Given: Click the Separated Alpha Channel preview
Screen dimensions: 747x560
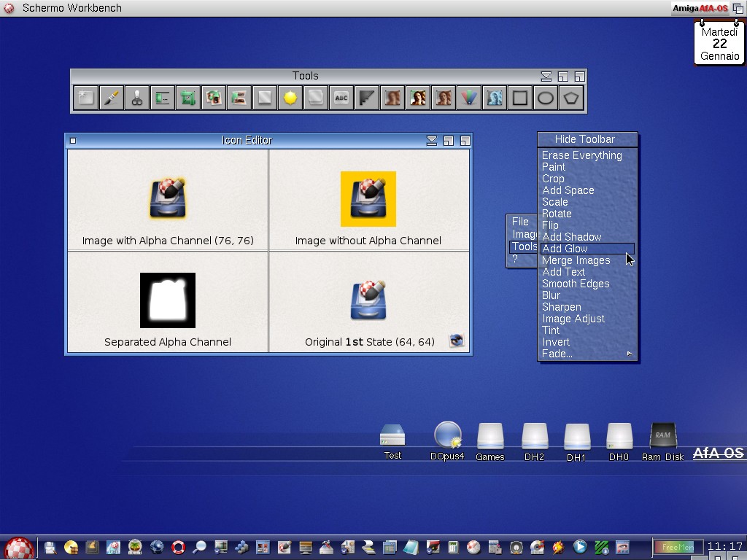Looking at the screenshot, I should click(x=168, y=300).
